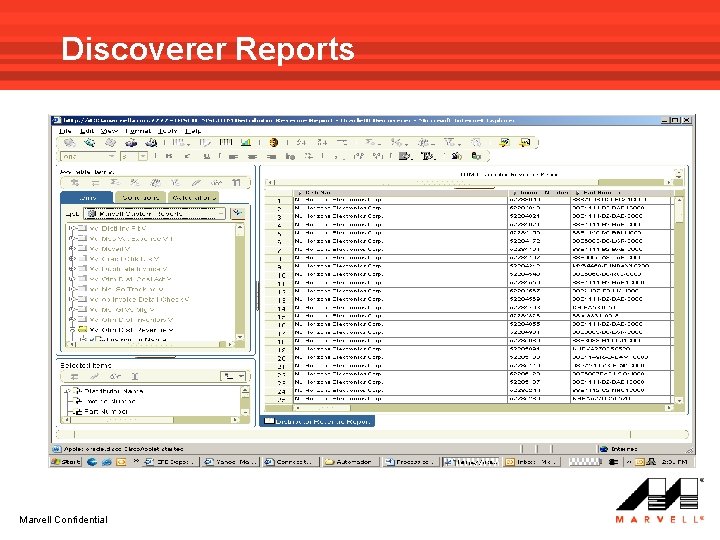Click the first icon in the Selected Items toolbar

tap(74, 377)
